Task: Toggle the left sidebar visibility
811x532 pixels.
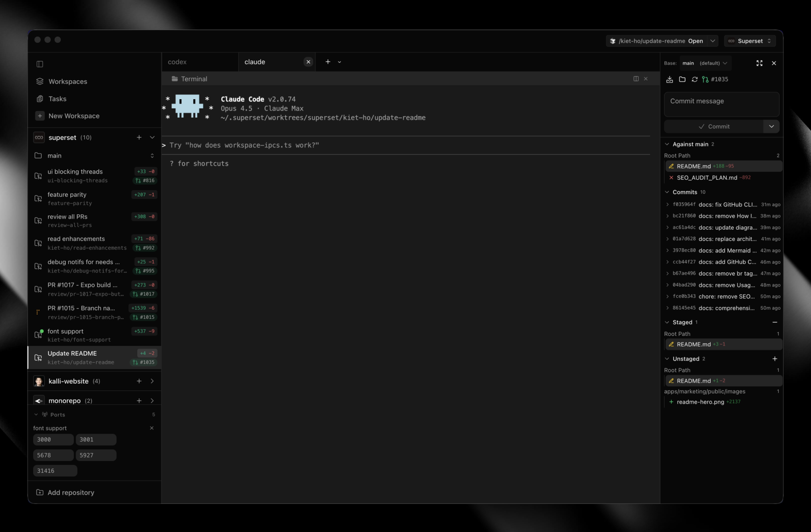Action: [x=40, y=64]
